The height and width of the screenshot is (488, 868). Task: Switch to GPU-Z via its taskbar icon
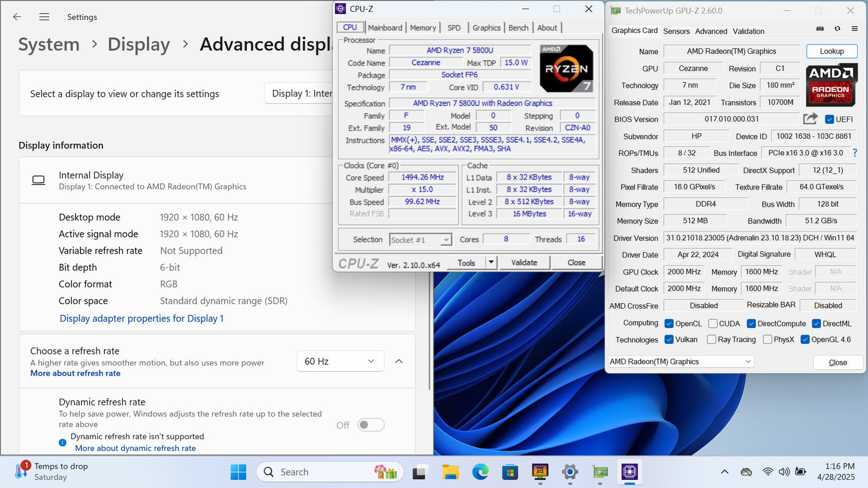point(600,472)
